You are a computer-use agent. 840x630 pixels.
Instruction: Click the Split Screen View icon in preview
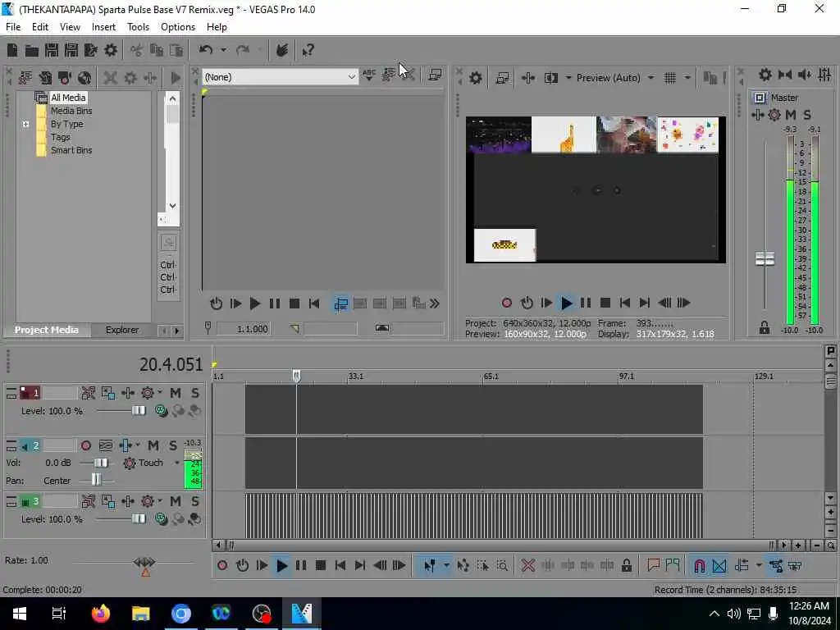pos(550,78)
